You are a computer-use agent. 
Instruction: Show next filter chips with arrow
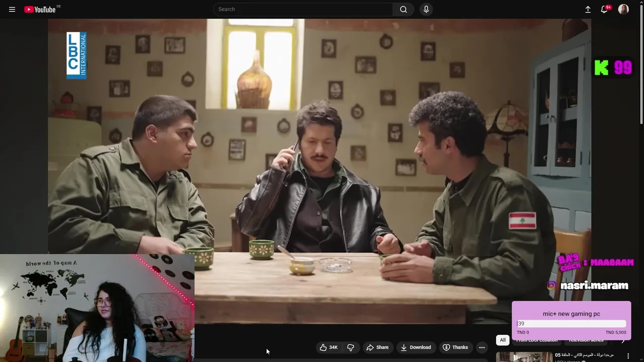pos(623,341)
